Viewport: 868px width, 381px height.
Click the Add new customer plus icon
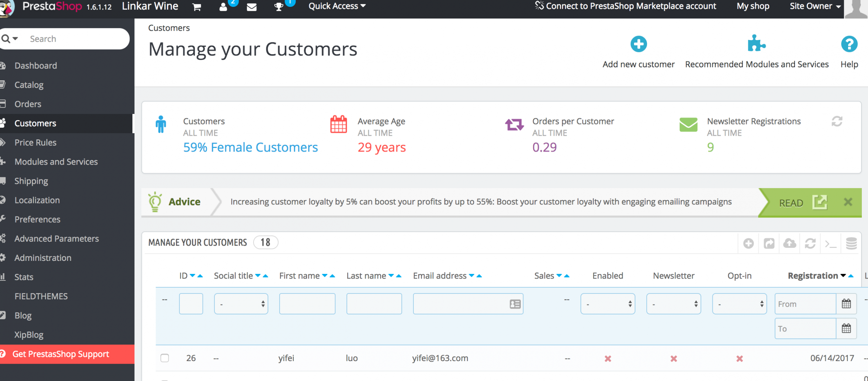(638, 45)
